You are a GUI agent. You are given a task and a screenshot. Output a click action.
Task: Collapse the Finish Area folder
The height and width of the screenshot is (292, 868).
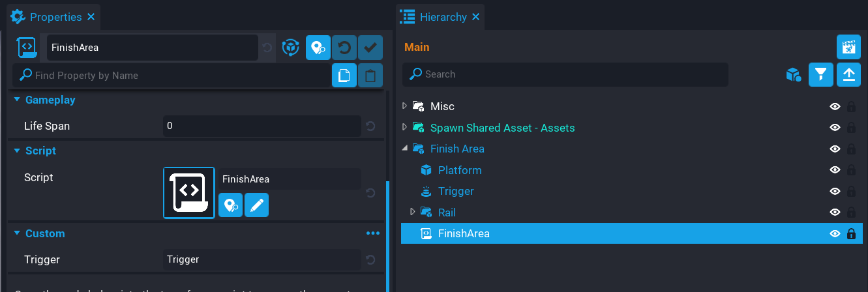point(404,149)
